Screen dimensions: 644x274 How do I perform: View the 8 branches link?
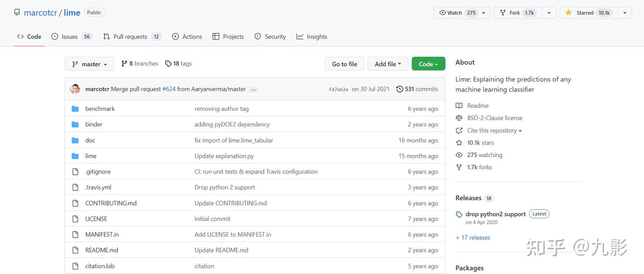[x=140, y=63]
